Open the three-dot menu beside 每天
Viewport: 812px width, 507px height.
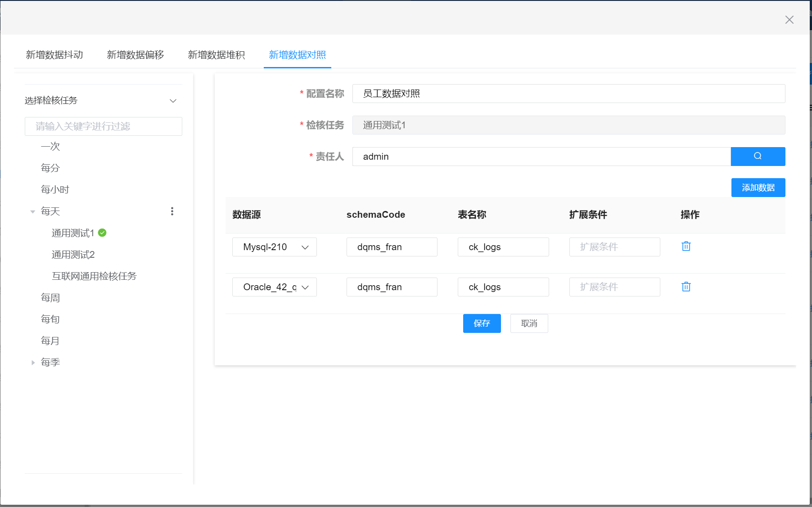172,211
